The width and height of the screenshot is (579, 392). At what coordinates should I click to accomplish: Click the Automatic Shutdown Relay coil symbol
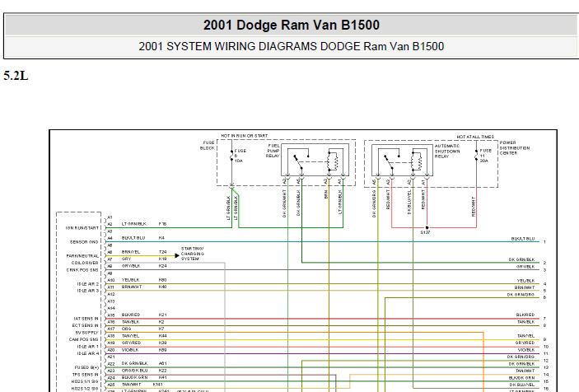pos(418,161)
